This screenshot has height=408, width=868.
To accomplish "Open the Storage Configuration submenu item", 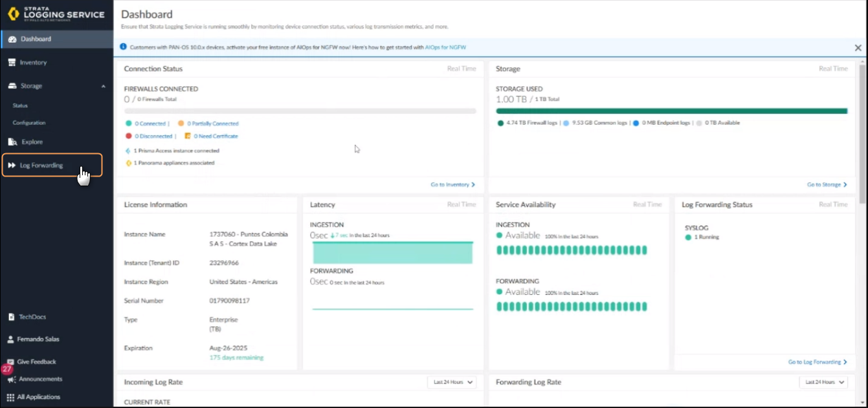I will click(x=29, y=123).
